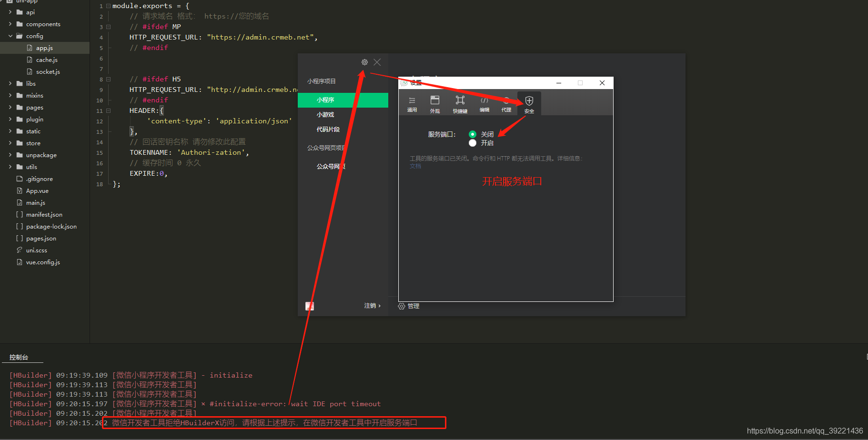Expand the plugin folder
This screenshot has width=868, height=440.
click(10, 120)
